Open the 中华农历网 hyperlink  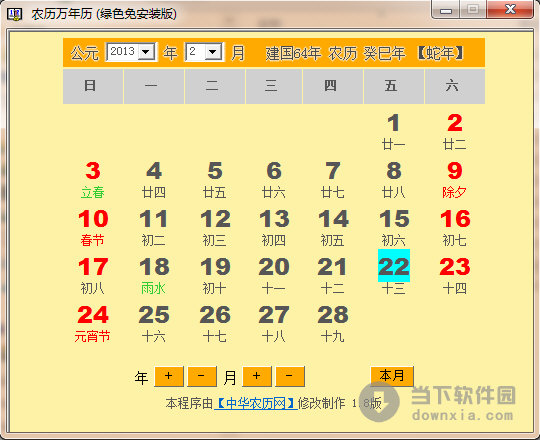pyautogui.click(x=256, y=403)
